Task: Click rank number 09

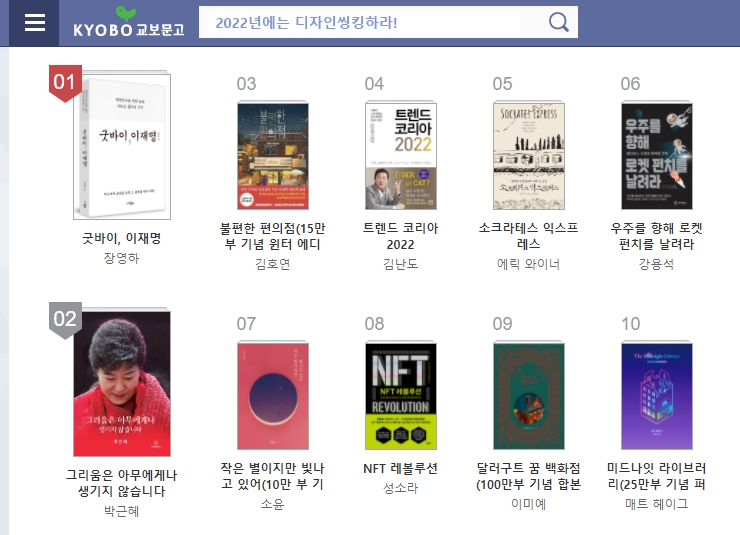Action: point(502,324)
